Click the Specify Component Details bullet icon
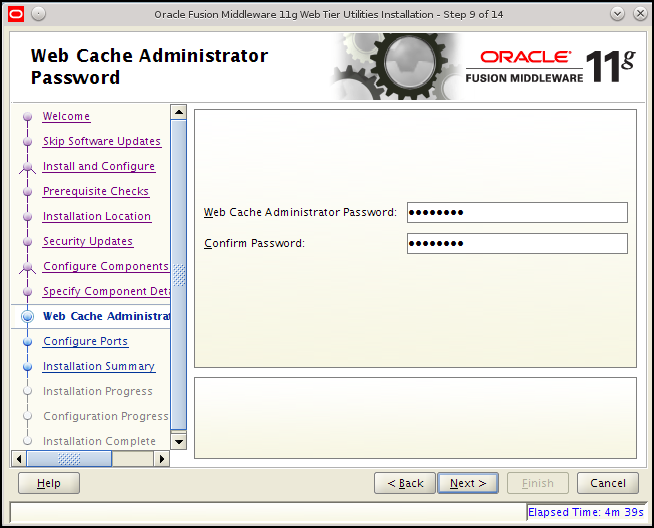Viewport: 654px width, 528px height. (28, 292)
